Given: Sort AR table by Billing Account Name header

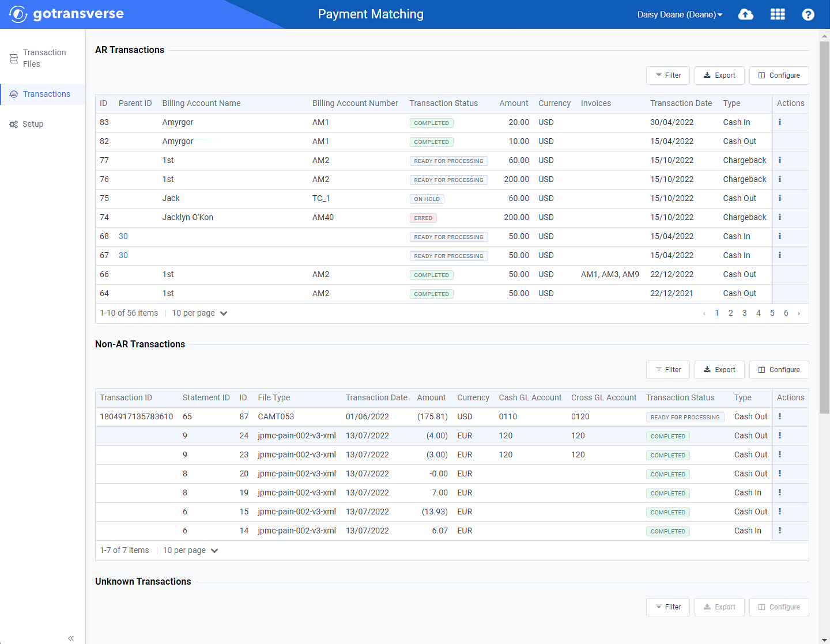Looking at the screenshot, I should point(201,103).
